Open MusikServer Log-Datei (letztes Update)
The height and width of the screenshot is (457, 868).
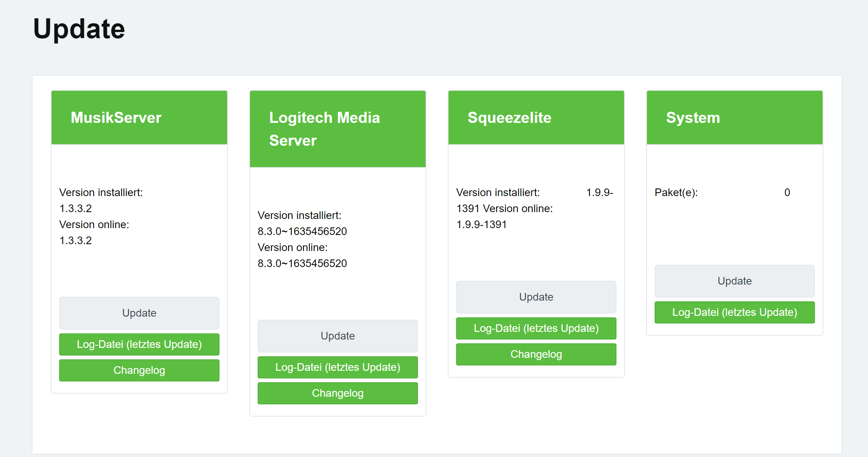coord(139,344)
